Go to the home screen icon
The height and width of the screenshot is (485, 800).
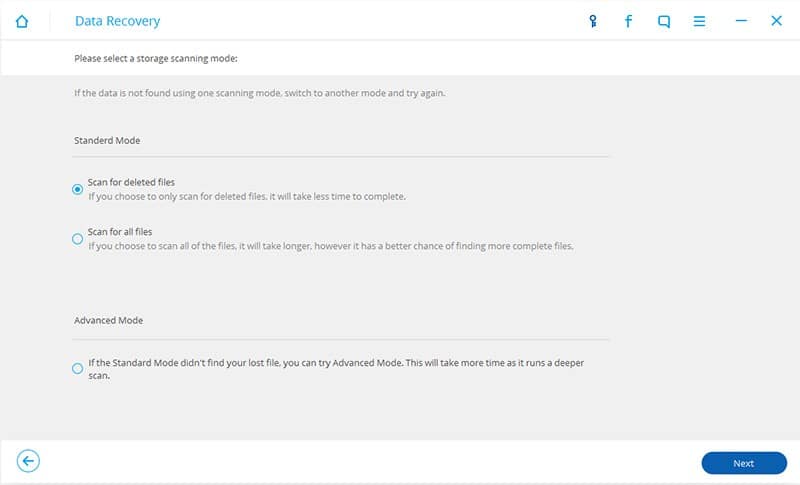[x=22, y=21]
